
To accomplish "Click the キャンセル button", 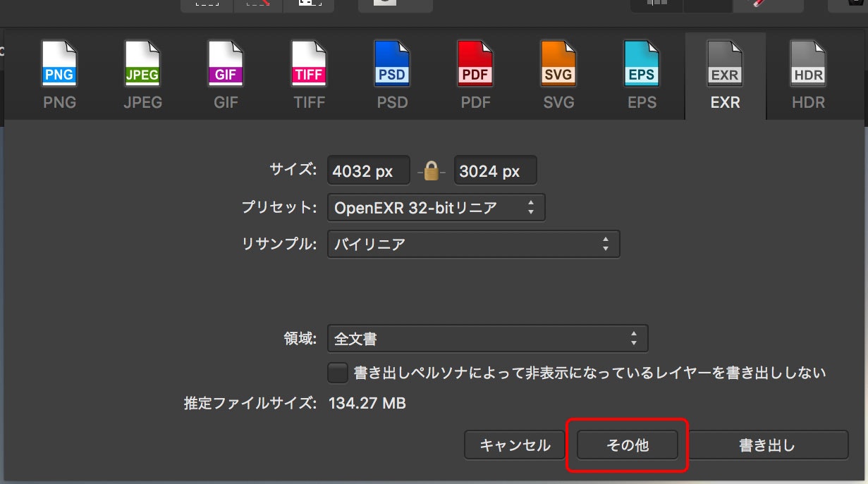I will (515, 445).
